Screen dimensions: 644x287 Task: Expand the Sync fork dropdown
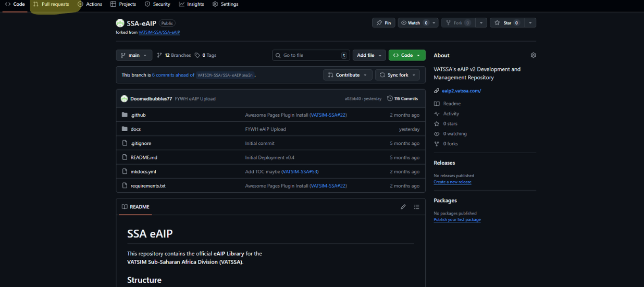tap(397, 75)
